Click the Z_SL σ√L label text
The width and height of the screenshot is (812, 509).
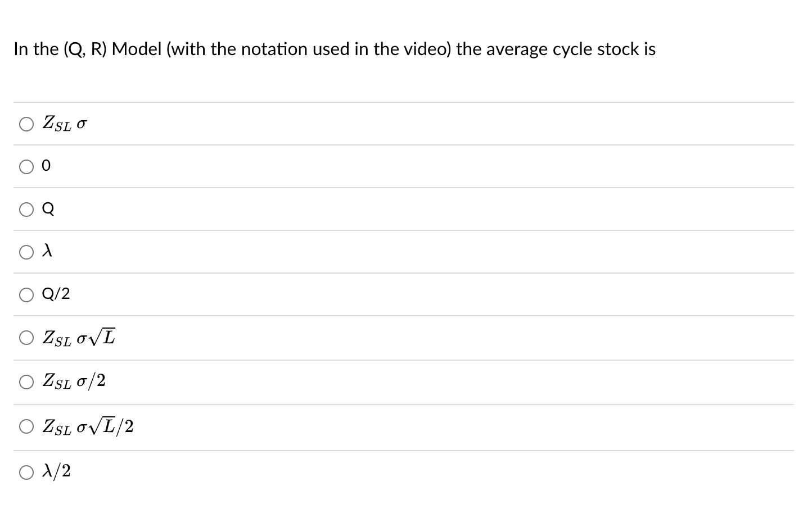coord(79,337)
